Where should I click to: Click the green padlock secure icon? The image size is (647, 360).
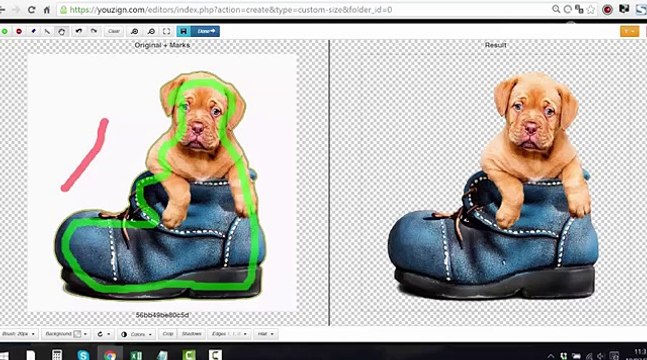coord(64,9)
